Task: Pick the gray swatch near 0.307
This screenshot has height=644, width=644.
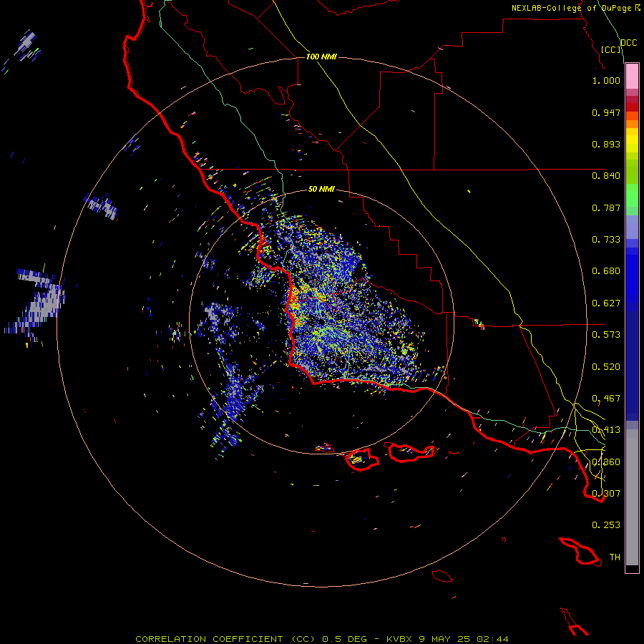Action: point(632,497)
